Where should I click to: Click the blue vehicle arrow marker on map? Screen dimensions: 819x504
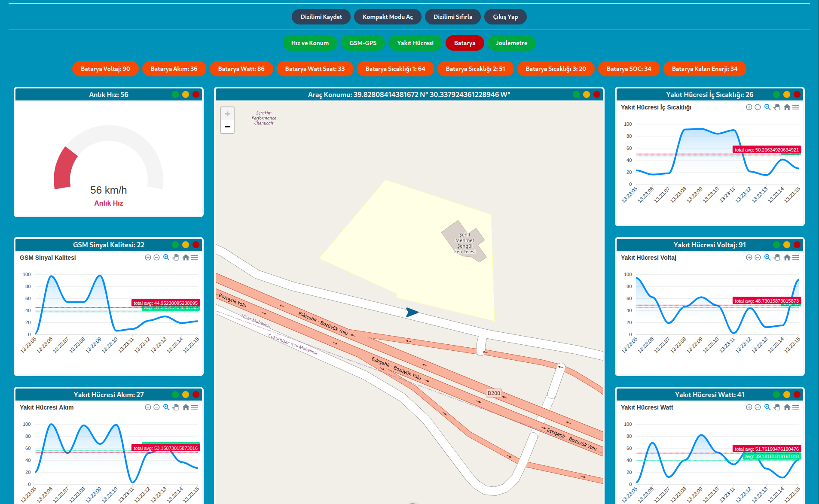412,313
